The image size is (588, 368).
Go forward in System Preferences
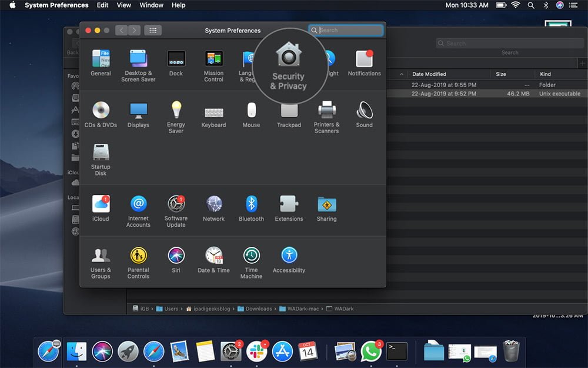[134, 31]
